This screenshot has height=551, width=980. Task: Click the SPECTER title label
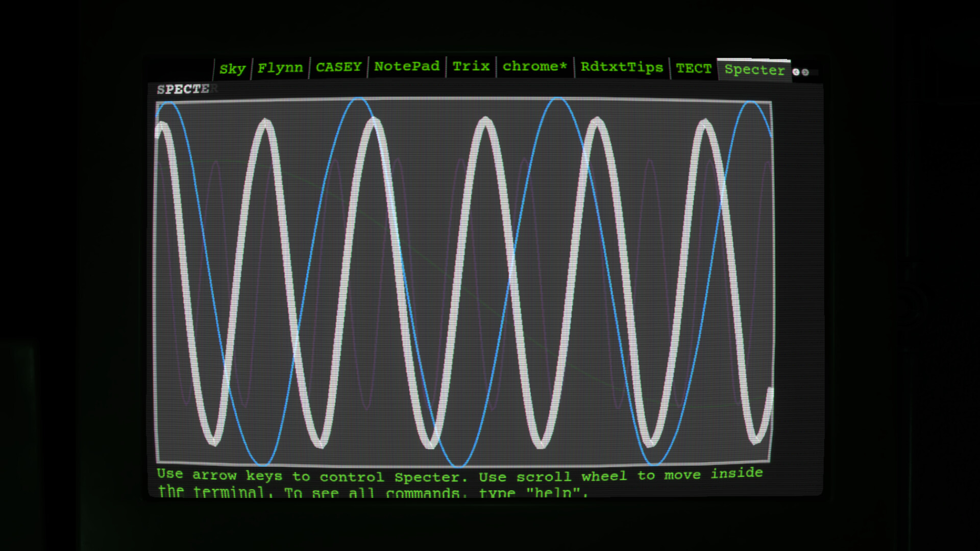pos(186,89)
